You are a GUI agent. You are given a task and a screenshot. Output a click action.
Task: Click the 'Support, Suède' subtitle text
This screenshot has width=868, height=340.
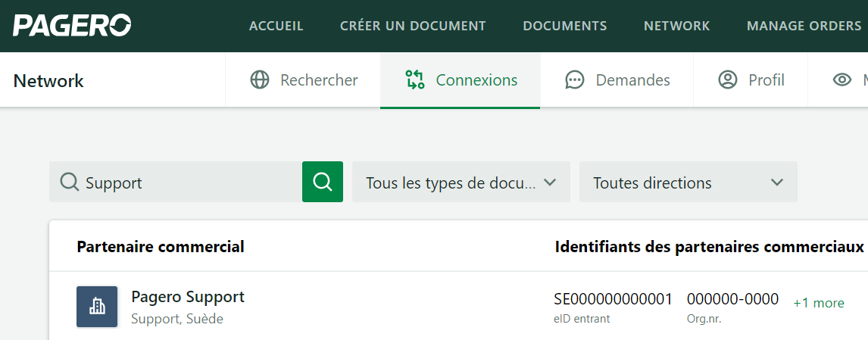[177, 319]
